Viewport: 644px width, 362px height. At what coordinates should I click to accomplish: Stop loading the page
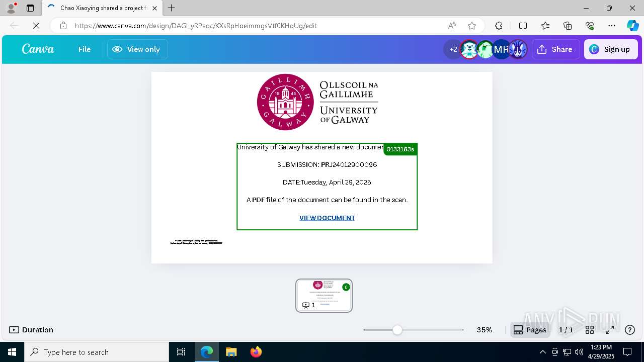coord(36,26)
